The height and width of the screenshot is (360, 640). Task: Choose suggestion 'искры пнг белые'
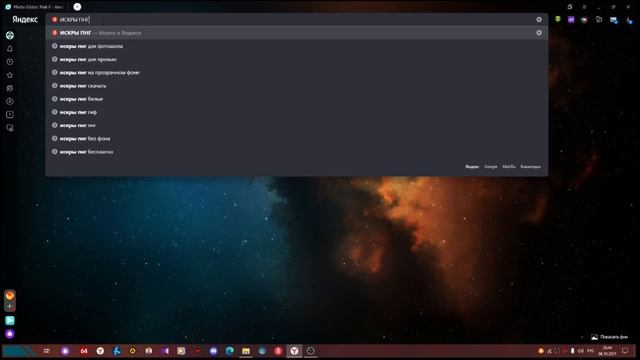coord(297,99)
